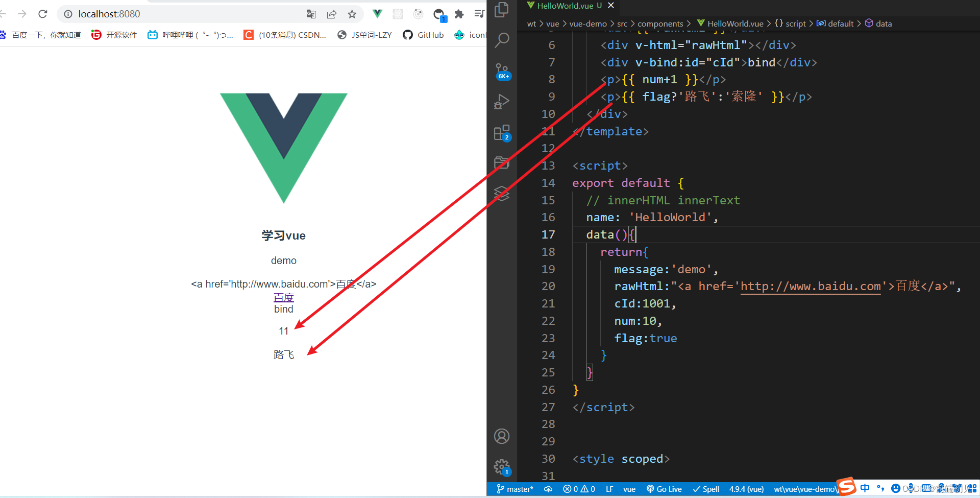The image size is (980, 498).
Task: Open the 哔哩哔哩 bookmark
Action: point(190,35)
